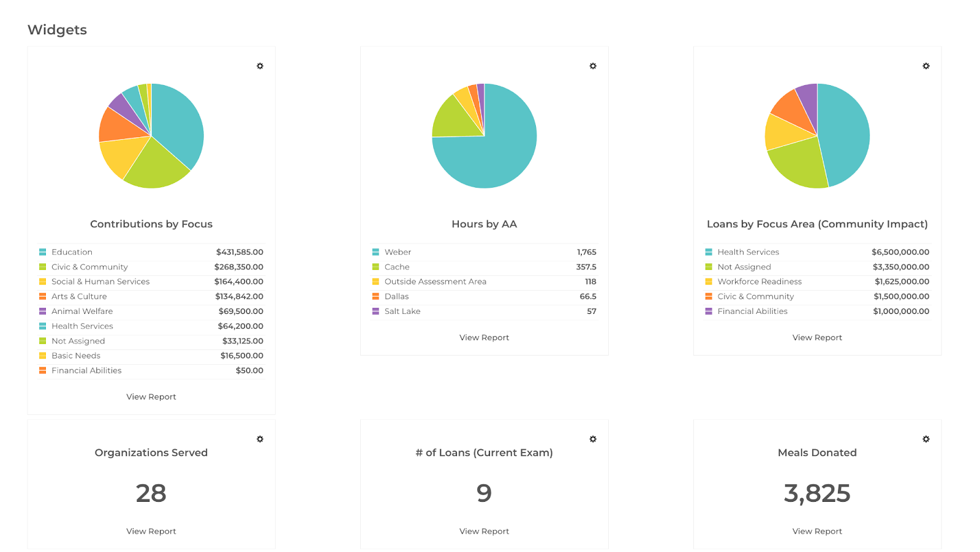Select Workforce Readiness legend label

click(759, 282)
